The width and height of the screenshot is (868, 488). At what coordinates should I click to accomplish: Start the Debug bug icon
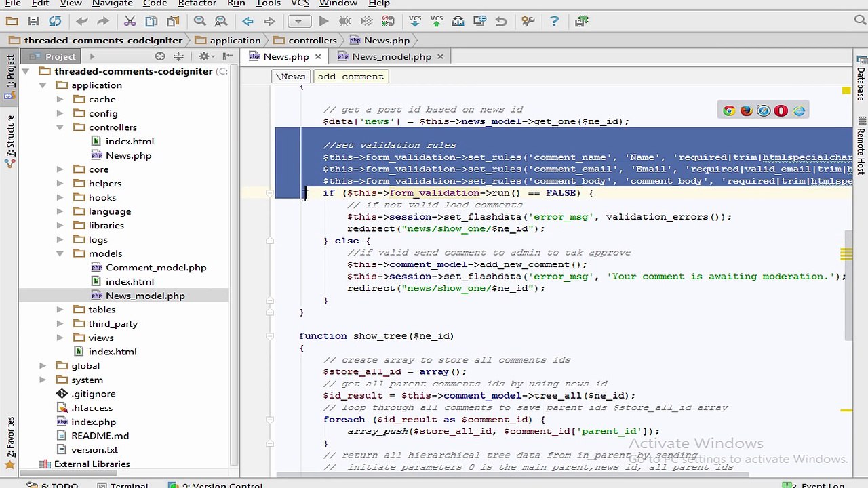[344, 22]
